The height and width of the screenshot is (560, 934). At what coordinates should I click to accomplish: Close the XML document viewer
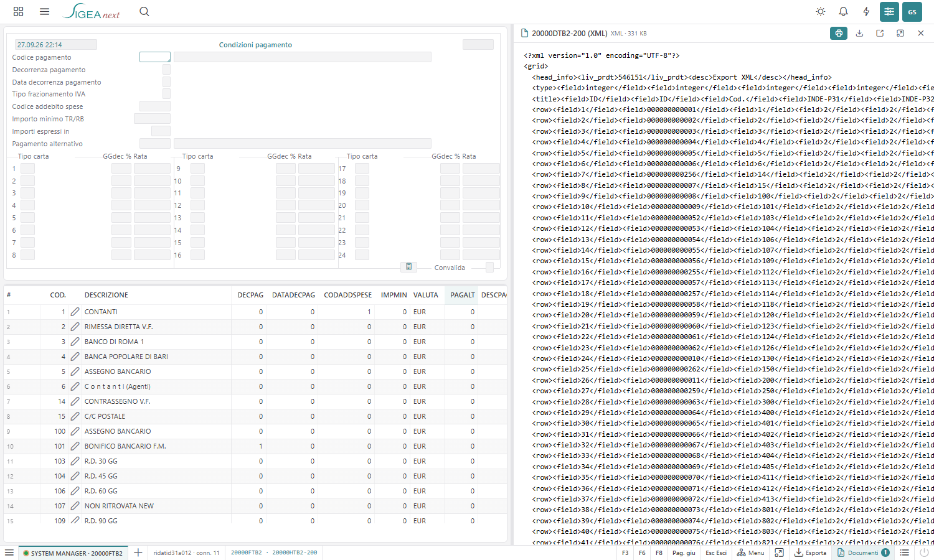pyautogui.click(x=921, y=33)
